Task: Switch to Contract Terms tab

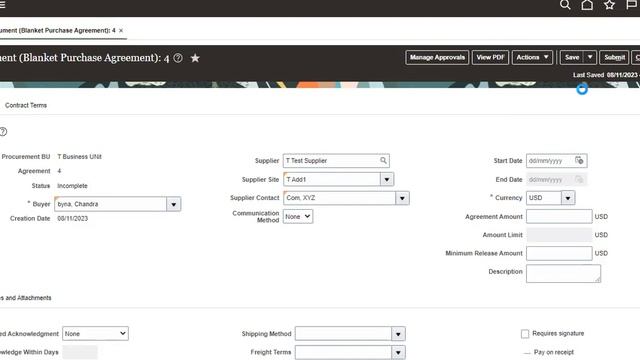Action: pyautogui.click(x=26, y=105)
